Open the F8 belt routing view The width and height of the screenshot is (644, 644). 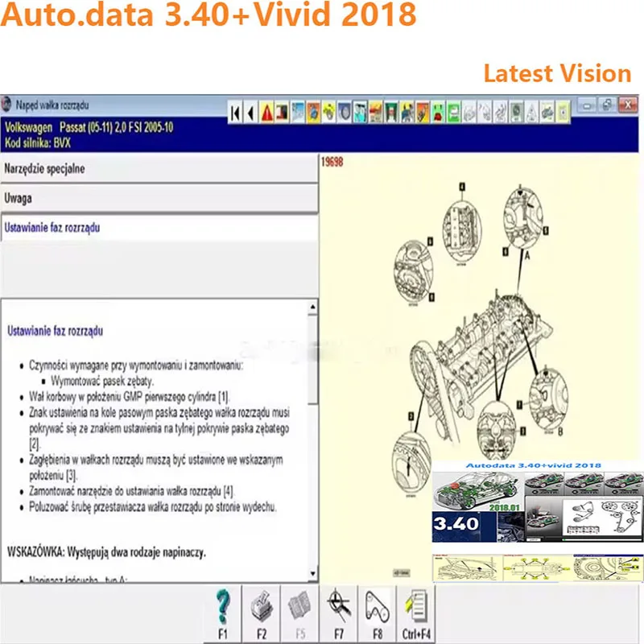pos(378,614)
